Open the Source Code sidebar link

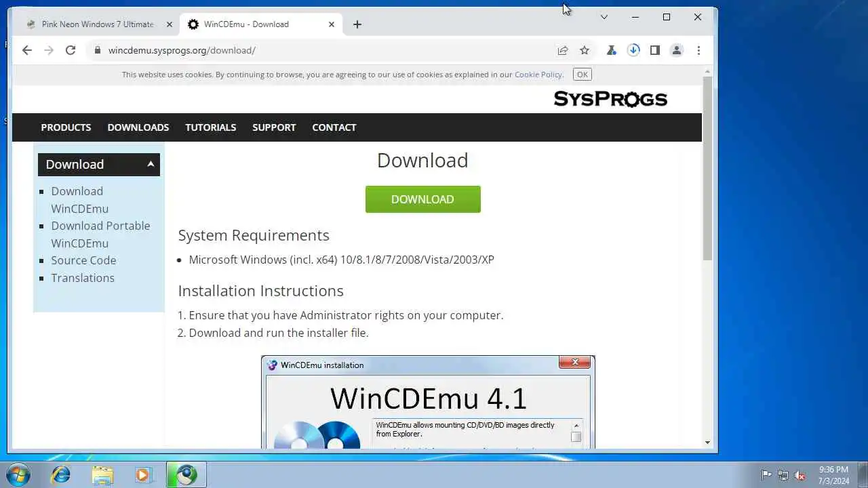coord(83,260)
